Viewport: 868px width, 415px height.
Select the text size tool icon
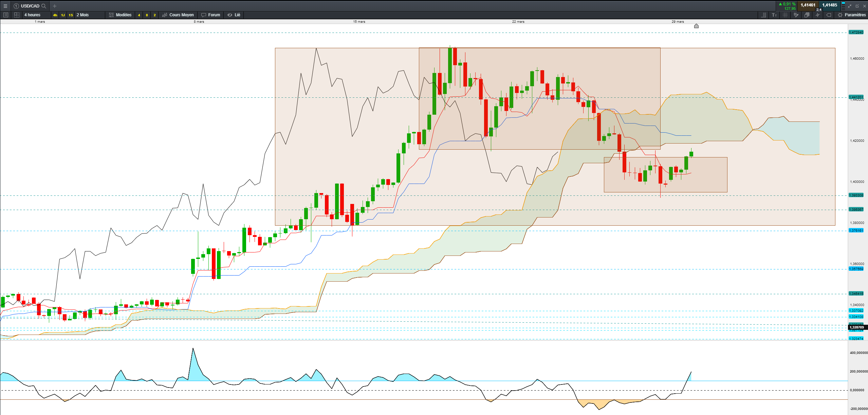pos(774,15)
